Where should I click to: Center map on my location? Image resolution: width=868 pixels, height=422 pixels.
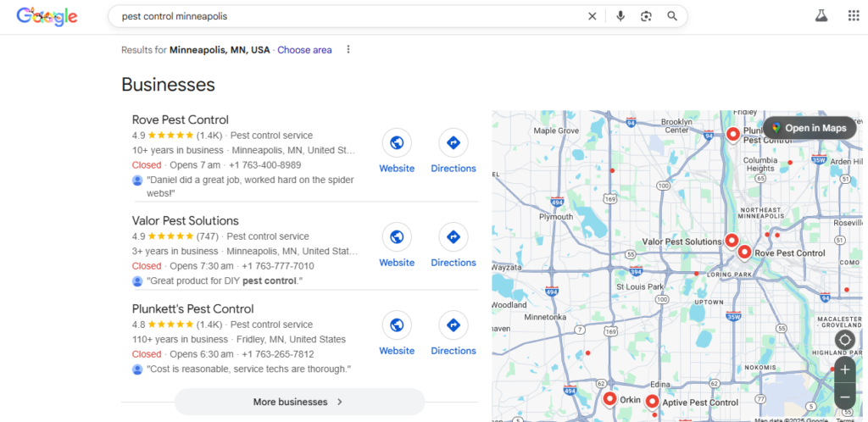[845, 340]
